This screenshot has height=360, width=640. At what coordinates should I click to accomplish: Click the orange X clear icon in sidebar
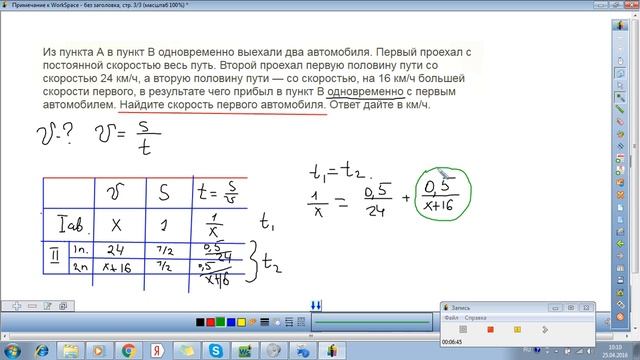point(620,195)
